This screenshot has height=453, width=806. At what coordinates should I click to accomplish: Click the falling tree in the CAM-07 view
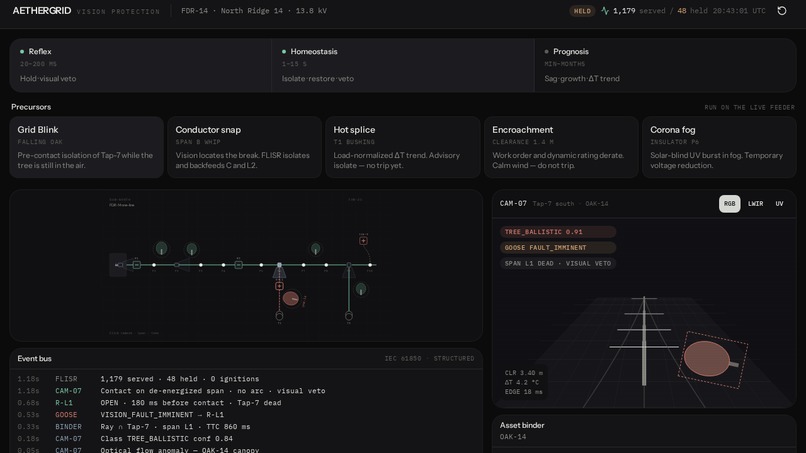click(x=709, y=358)
